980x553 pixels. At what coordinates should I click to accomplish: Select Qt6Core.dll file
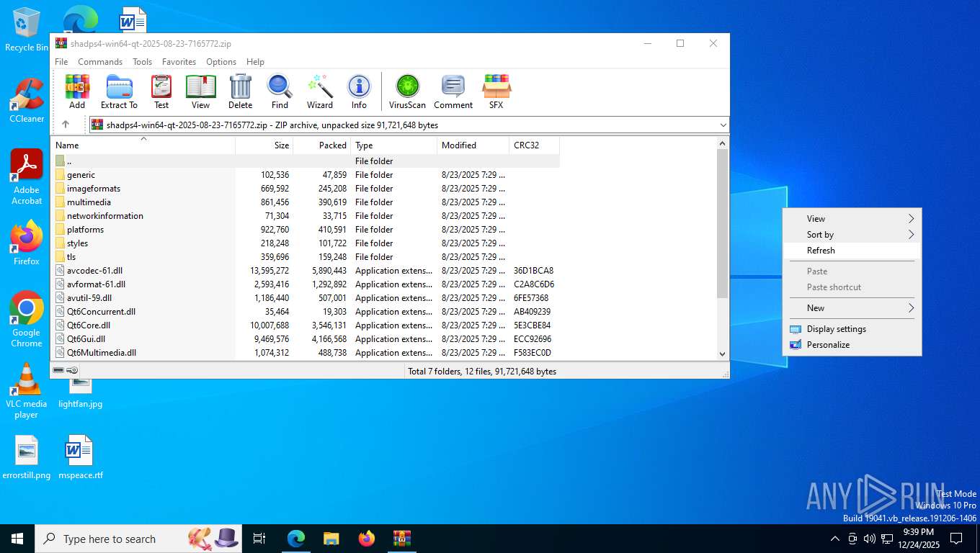coord(306,325)
